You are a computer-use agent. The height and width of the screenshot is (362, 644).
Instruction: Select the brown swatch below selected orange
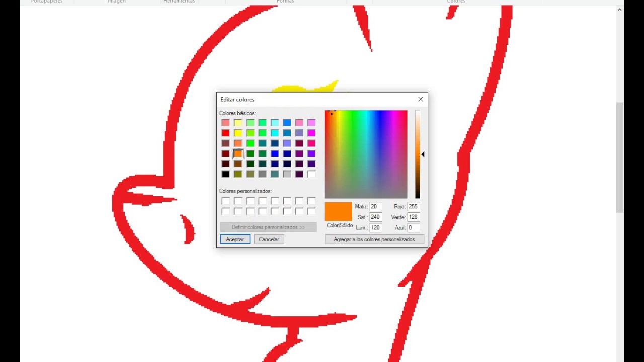[238, 164]
